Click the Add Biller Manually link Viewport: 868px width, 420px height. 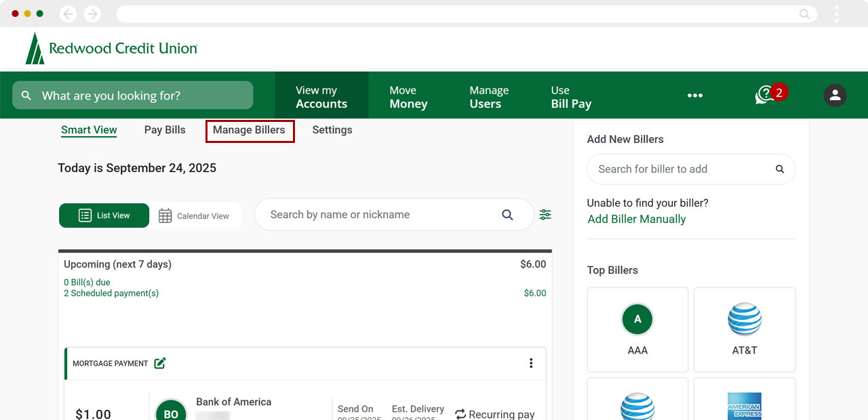[x=636, y=219]
